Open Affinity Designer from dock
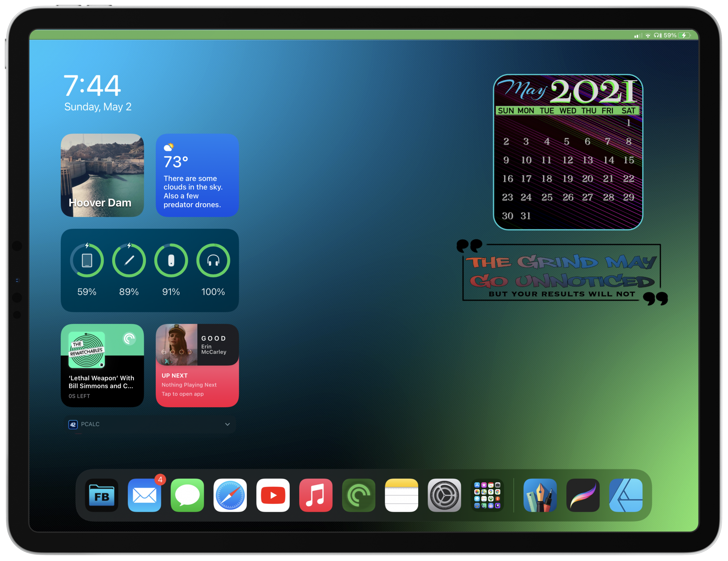This screenshot has height=561, width=728. pos(626,495)
